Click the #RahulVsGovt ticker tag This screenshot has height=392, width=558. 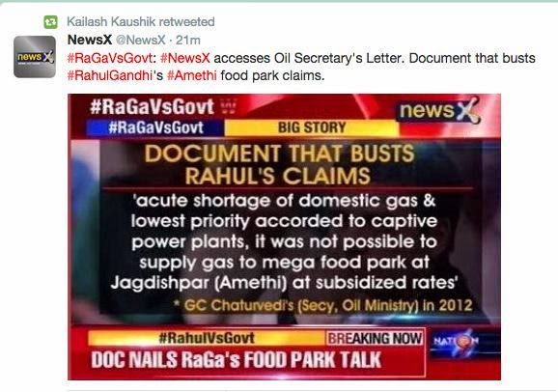click(207, 338)
